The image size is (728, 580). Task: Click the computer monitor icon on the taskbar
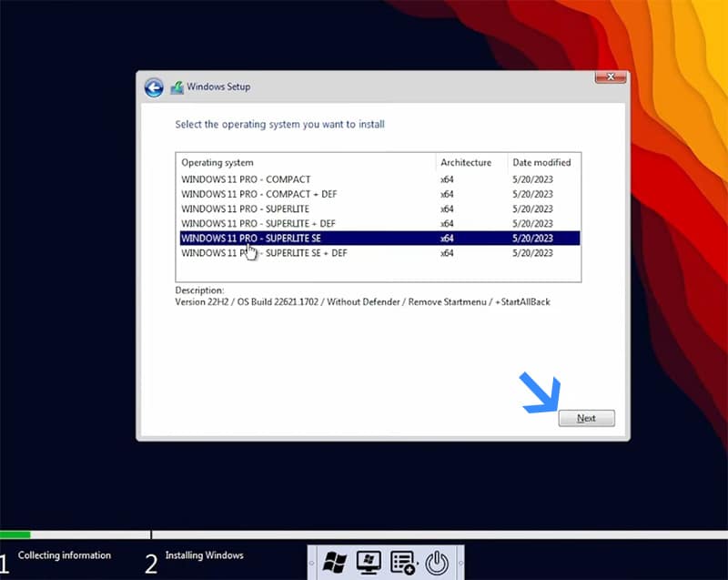(369, 561)
